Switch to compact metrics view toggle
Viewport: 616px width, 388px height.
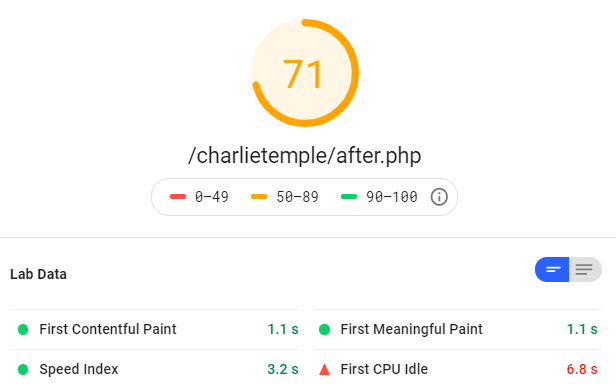[x=552, y=269]
